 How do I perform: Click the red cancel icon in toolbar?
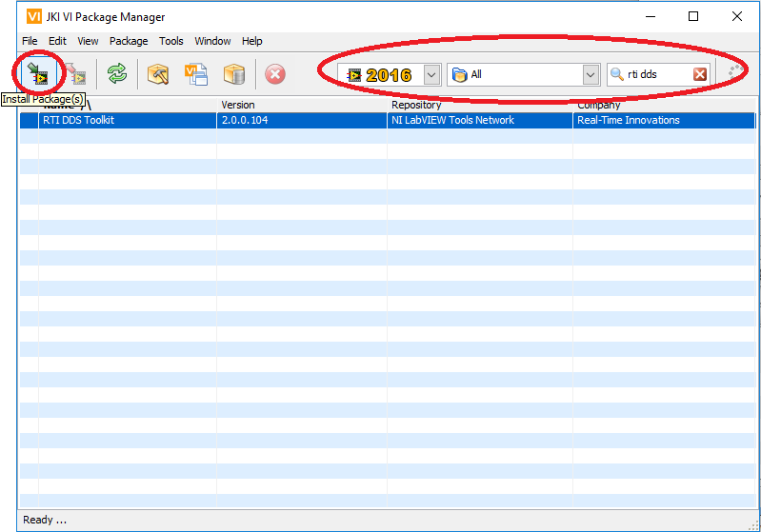tap(275, 74)
